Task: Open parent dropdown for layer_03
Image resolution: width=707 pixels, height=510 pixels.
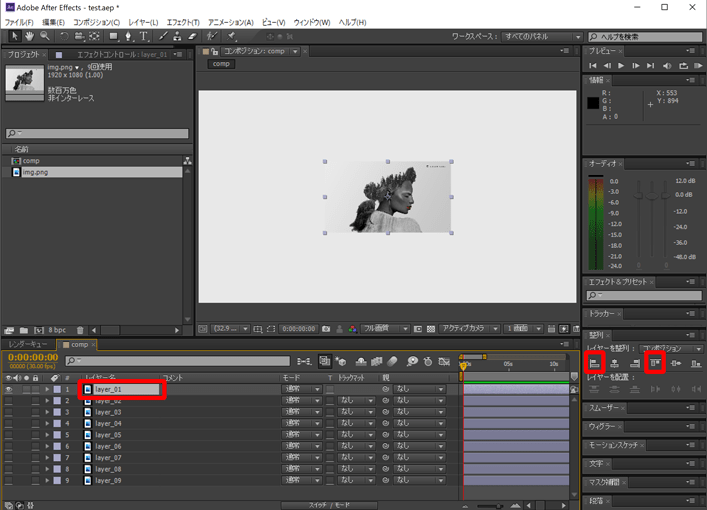Action: 419,412
